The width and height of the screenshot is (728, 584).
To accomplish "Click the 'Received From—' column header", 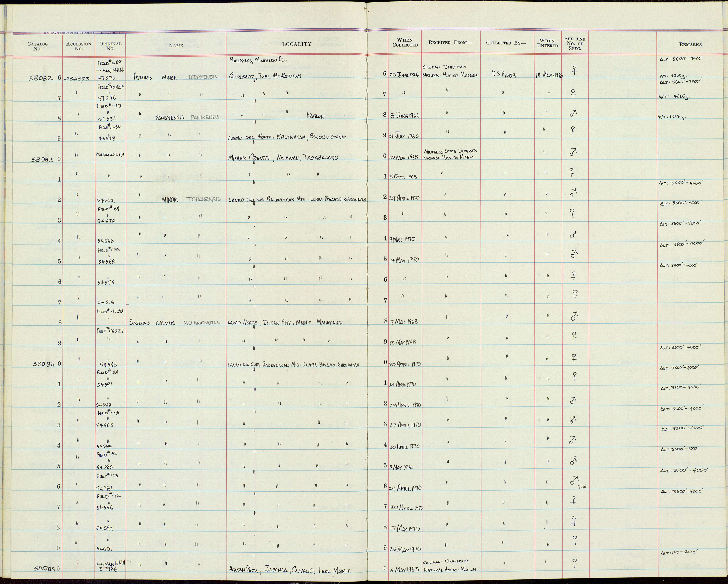I will coord(450,43).
